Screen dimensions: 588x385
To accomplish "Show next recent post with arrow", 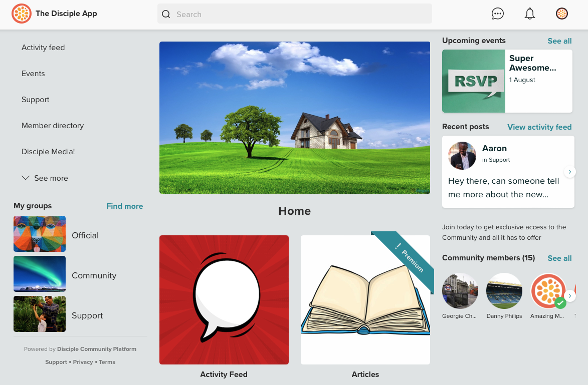I will coord(569,172).
